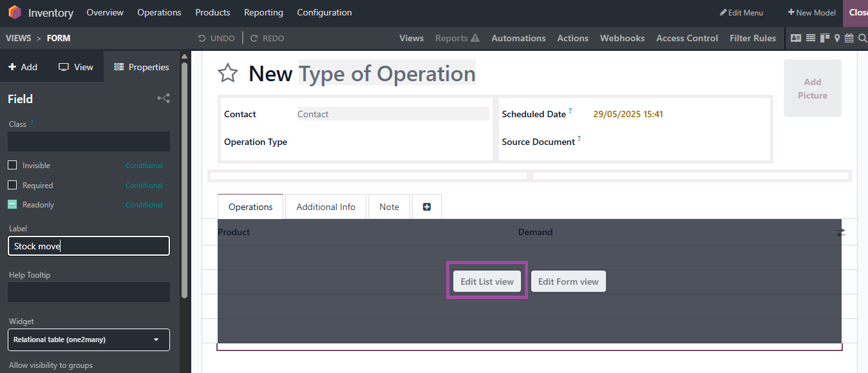Image resolution: width=868 pixels, height=373 pixels.
Task: Click the Contact field input
Action: 393,114
